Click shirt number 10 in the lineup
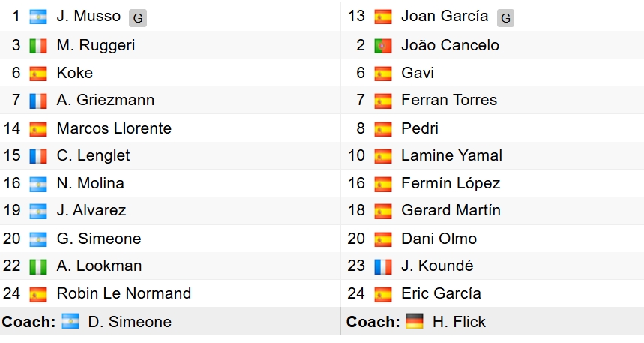The height and width of the screenshot is (343, 644). click(356, 156)
